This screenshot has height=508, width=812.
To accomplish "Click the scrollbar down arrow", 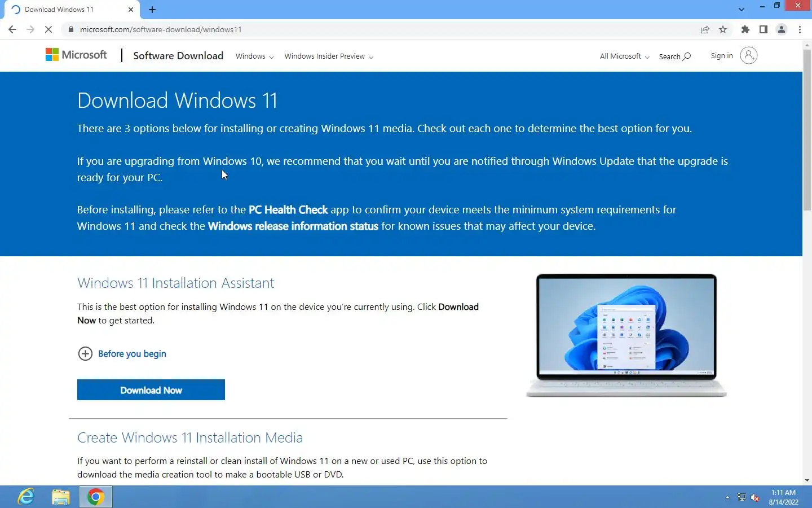I will (x=807, y=480).
